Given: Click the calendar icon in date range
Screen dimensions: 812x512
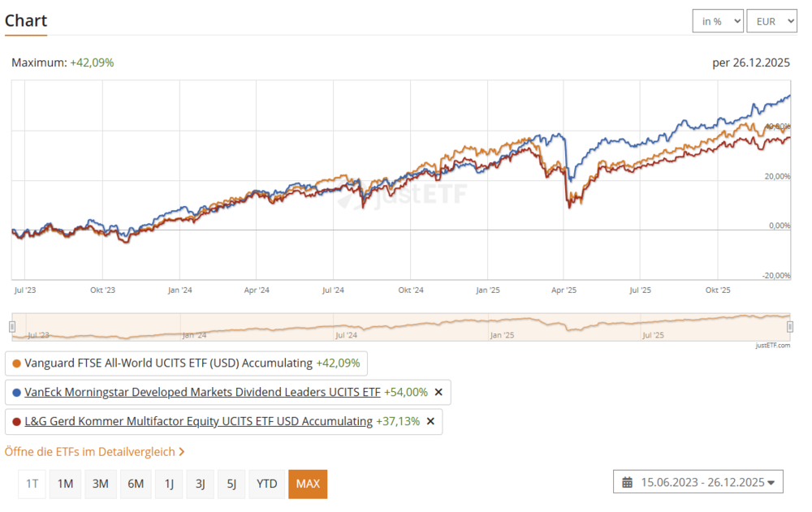Looking at the screenshot, I should (x=628, y=483).
